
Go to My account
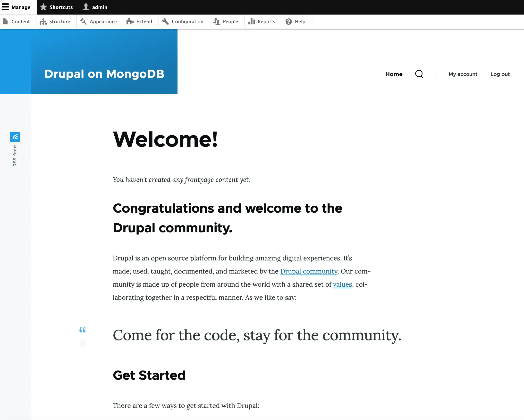[x=463, y=74]
